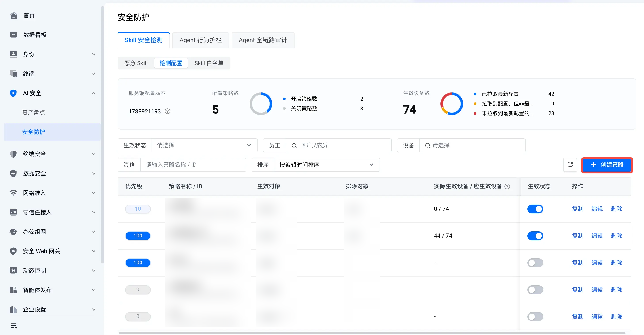Select the 零信任接入 VPN icon

click(x=13, y=212)
